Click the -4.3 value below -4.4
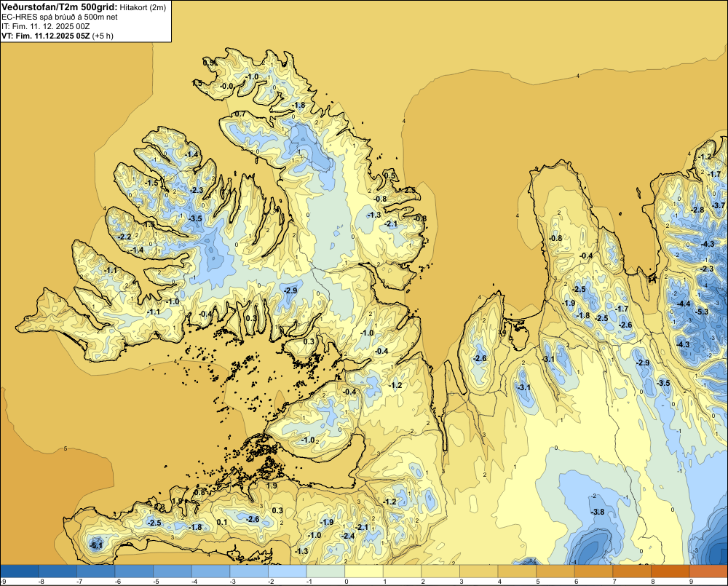Viewport: 728px width, 586px height. [683, 344]
